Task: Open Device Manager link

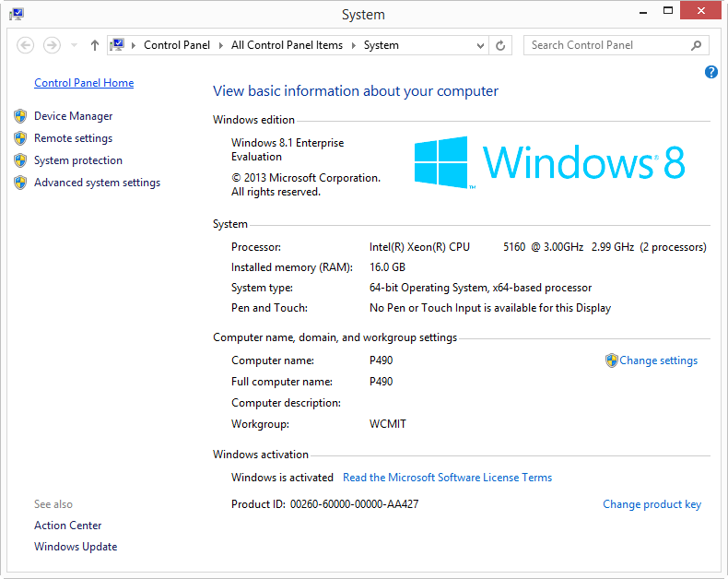Action: pyautogui.click(x=74, y=116)
